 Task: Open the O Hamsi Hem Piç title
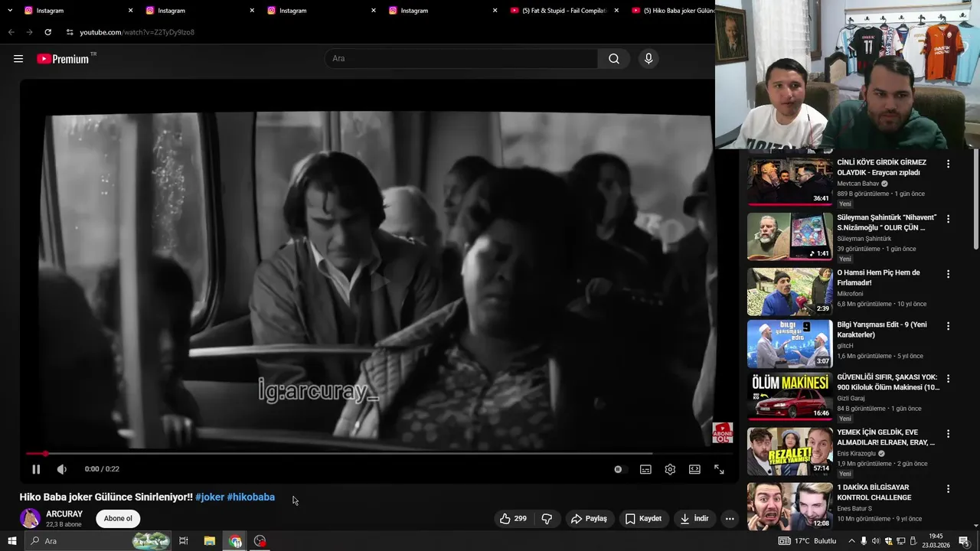pyautogui.click(x=878, y=277)
